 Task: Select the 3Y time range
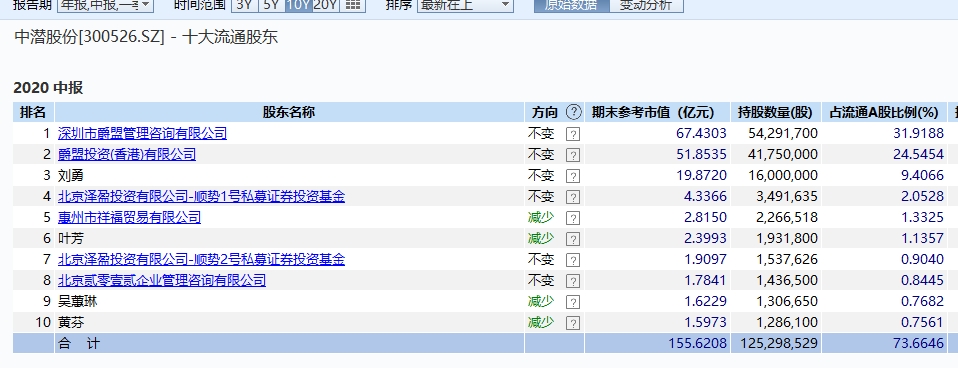[244, 6]
